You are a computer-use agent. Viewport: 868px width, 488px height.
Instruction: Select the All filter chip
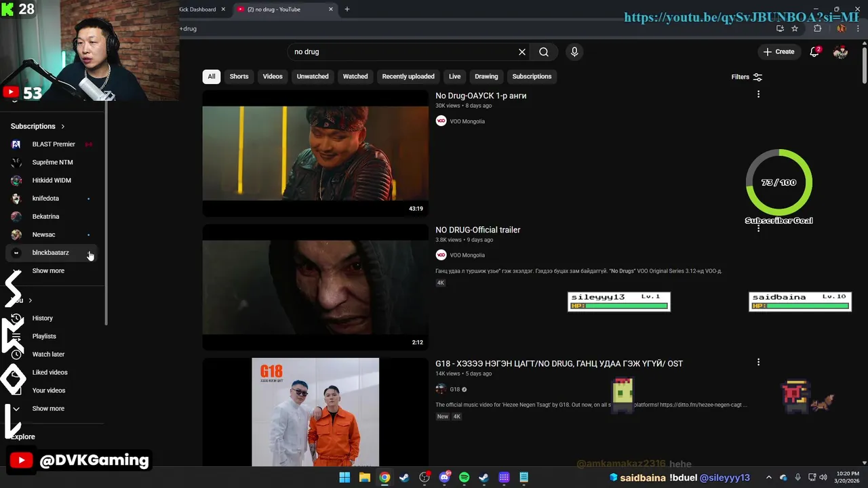[212, 77]
